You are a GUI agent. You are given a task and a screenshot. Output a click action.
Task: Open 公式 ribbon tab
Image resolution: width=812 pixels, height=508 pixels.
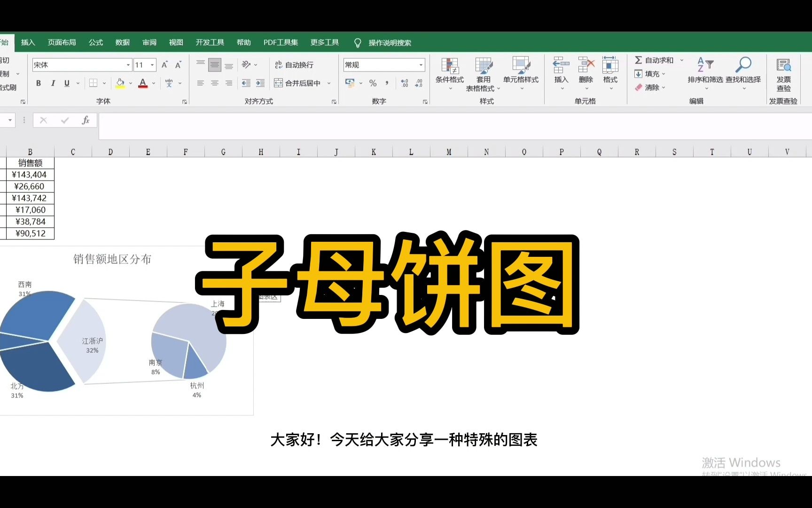pos(96,42)
